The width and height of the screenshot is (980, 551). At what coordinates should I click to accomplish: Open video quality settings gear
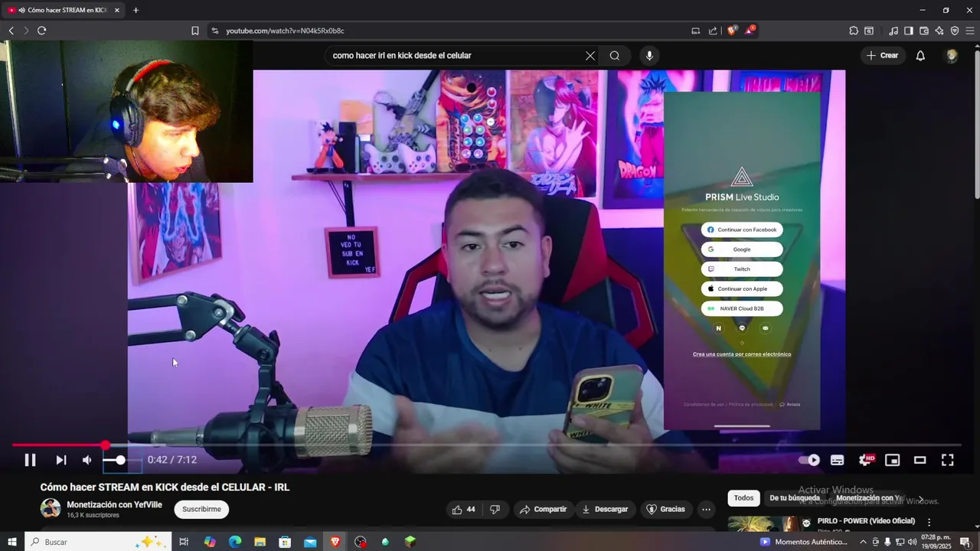(x=865, y=460)
